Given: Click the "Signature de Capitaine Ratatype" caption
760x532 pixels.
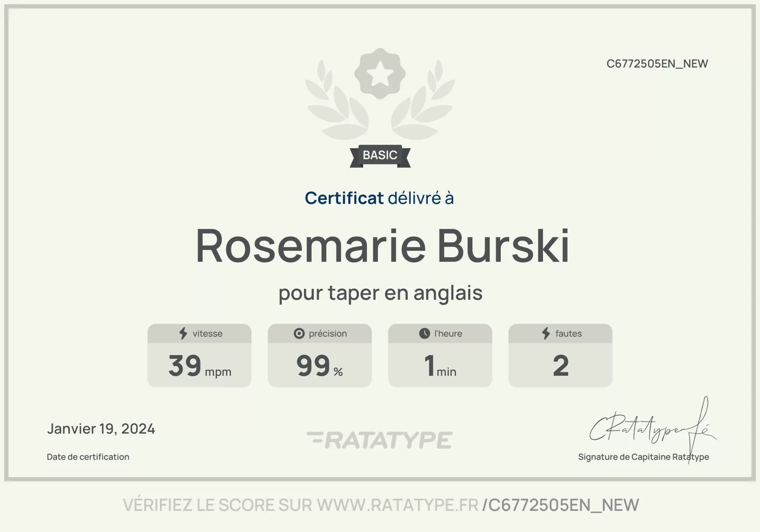Looking at the screenshot, I should click(x=643, y=457).
